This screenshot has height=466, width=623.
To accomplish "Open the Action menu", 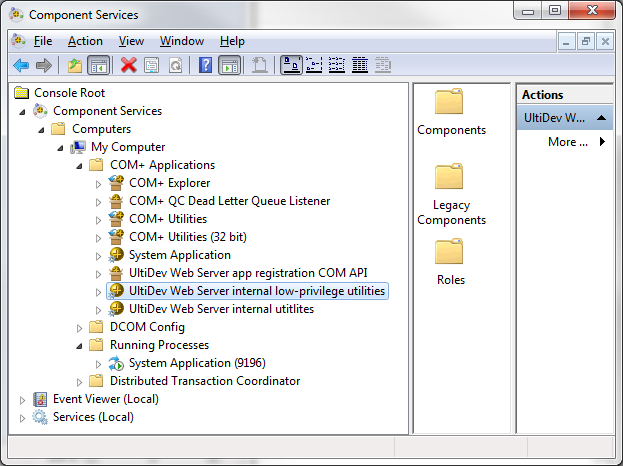I will [x=85, y=41].
